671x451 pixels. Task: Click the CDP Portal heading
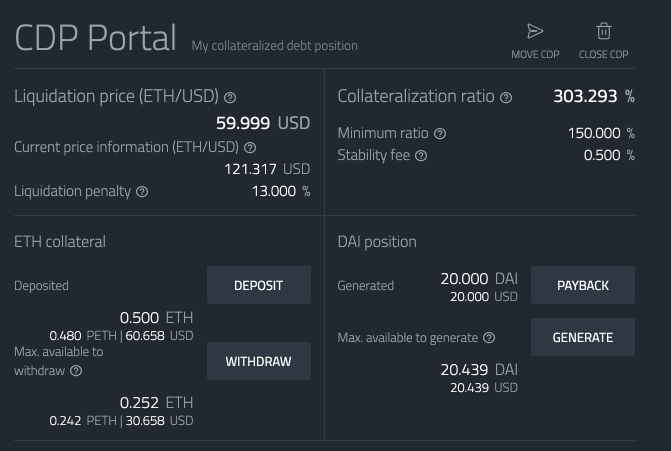click(95, 38)
